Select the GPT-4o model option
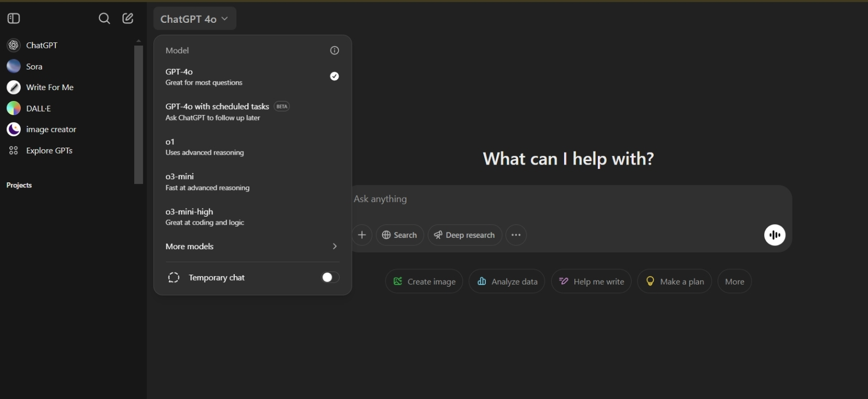 pos(253,77)
